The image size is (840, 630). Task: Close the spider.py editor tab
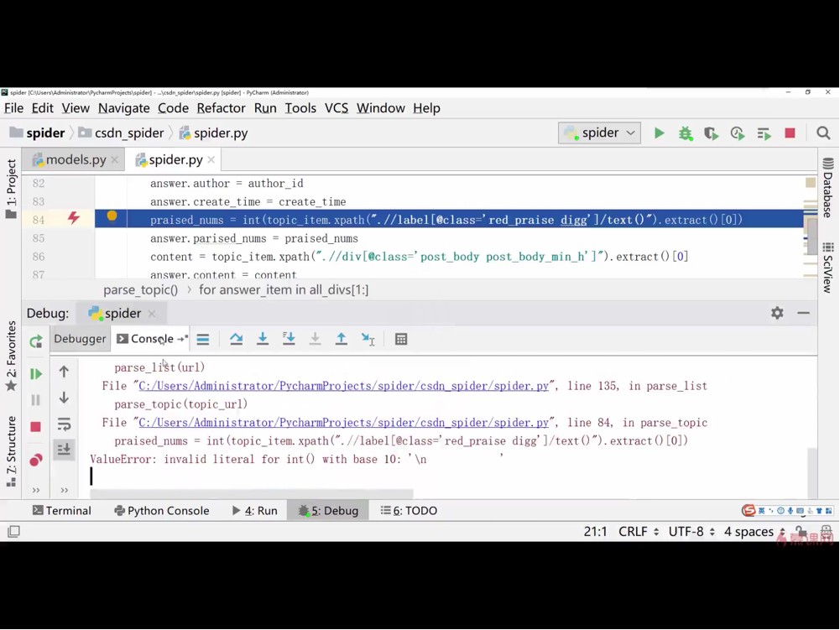click(211, 159)
